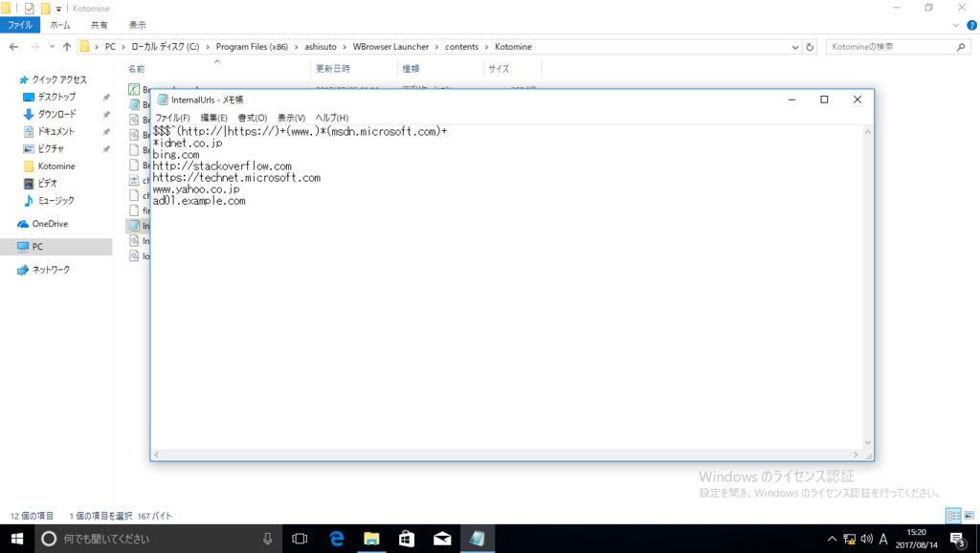Launch Microsoft Edge from taskbar
Image resolution: width=980 pixels, height=553 pixels.
click(x=336, y=539)
